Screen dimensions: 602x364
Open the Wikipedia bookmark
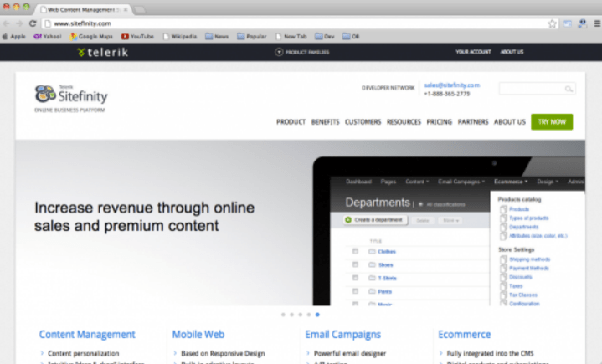180,37
